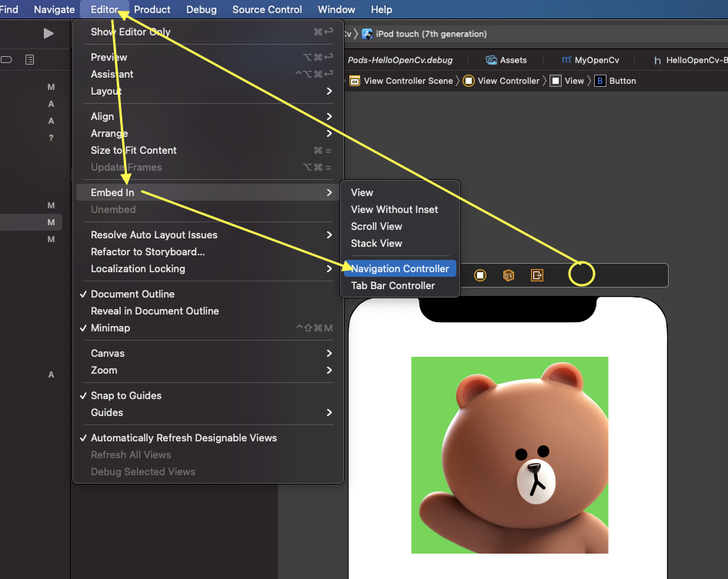
Task: Toggle the Document Outline checkmark item
Action: pyautogui.click(x=209, y=294)
